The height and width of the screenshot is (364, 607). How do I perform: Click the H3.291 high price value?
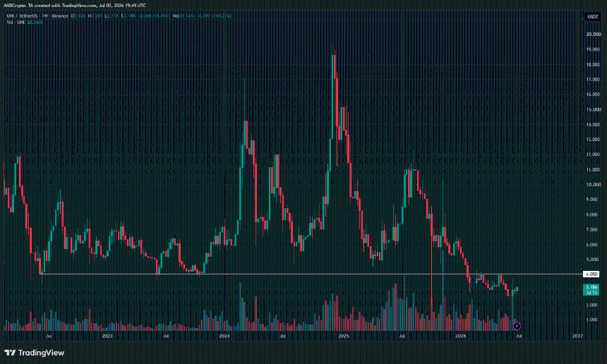coord(95,16)
